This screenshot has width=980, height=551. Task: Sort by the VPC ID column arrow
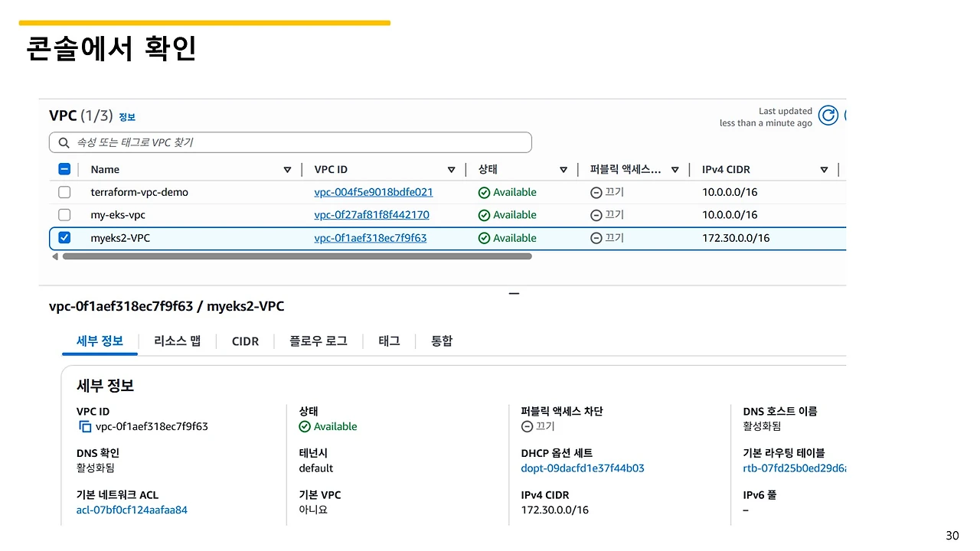451,170
